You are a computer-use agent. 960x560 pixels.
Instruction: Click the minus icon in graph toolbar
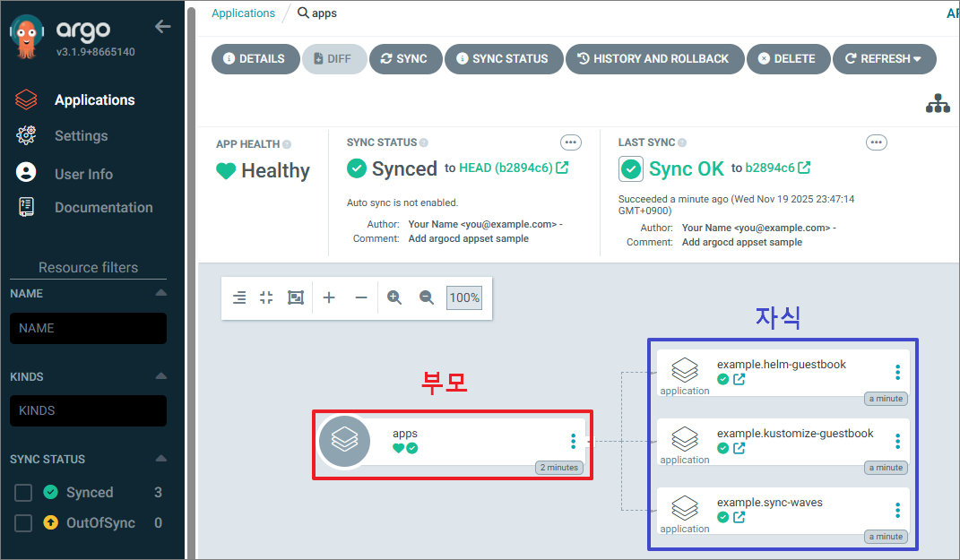pos(361,298)
